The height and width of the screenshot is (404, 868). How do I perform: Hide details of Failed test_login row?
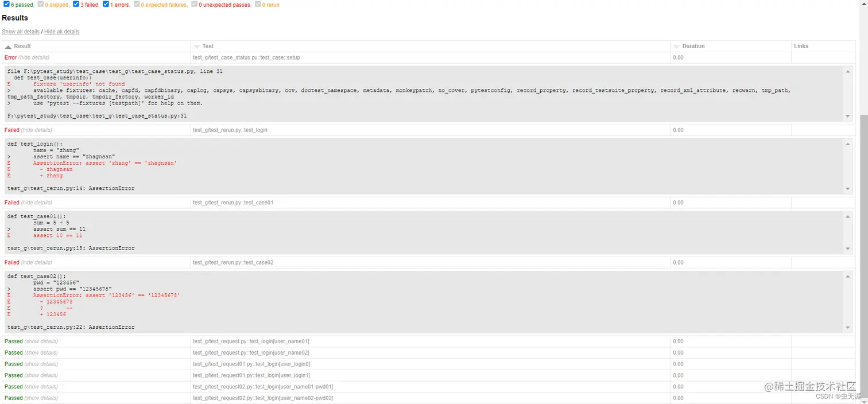point(36,130)
